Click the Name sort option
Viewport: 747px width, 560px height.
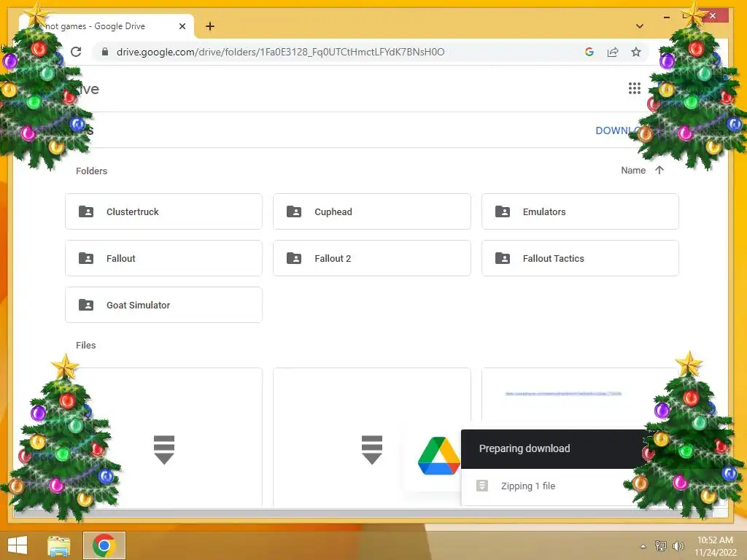point(633,171)
